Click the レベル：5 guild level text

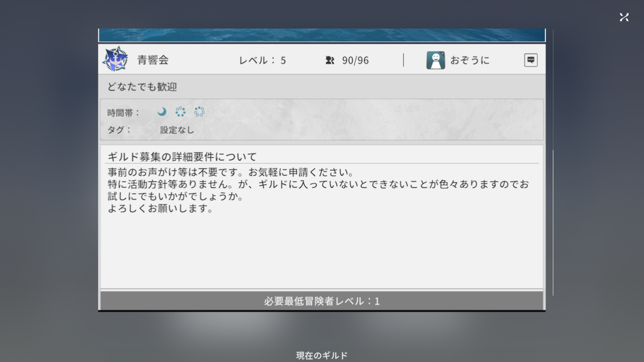coord(263,60)
